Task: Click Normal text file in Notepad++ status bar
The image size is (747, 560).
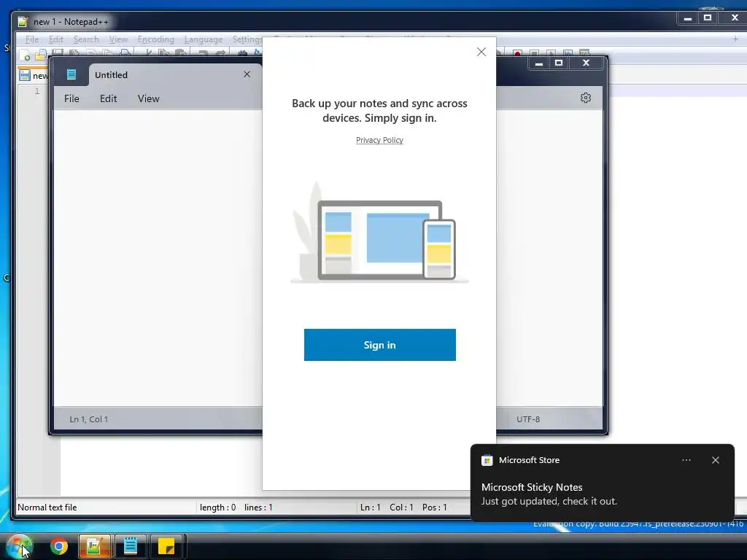Action: (47, 507)
